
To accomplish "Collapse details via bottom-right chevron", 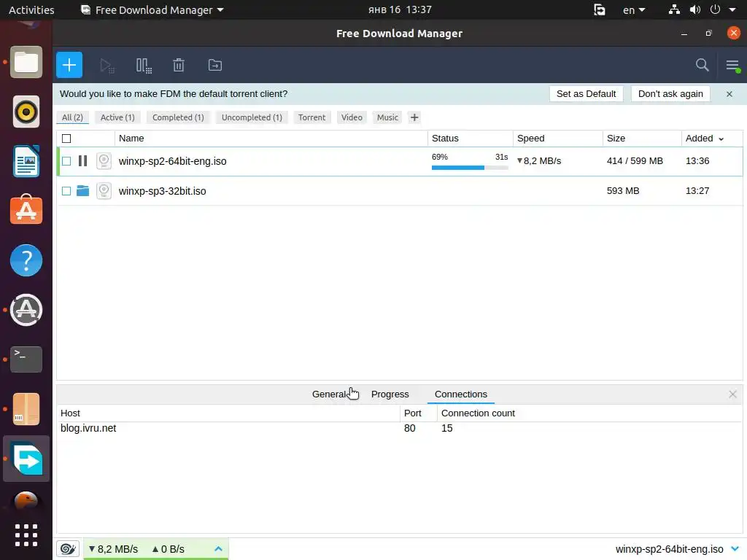I will [735, 549].
